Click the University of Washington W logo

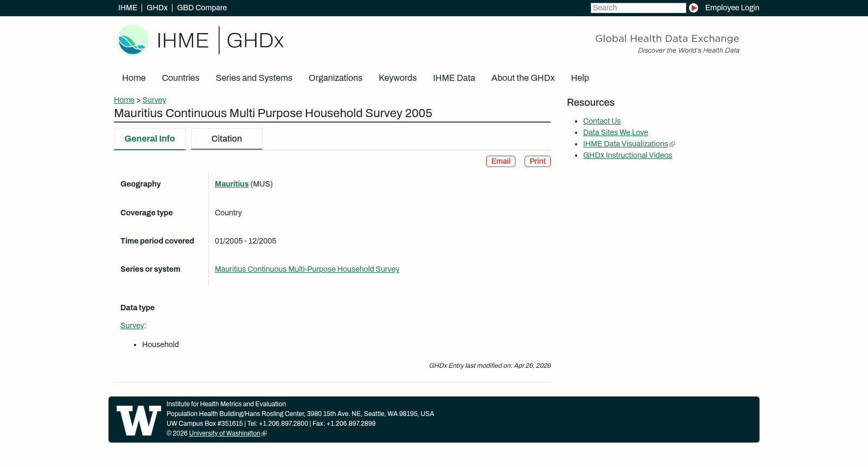pyautogui.click(x=139, y=420)
